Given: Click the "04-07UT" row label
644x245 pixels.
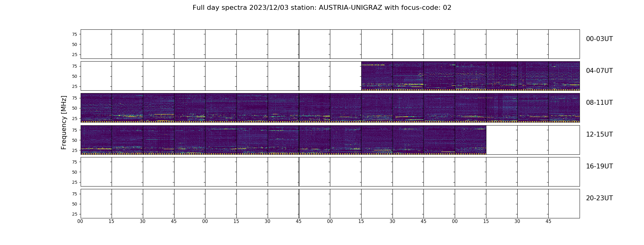Looking at the screenshot, I should click(599, 71).
